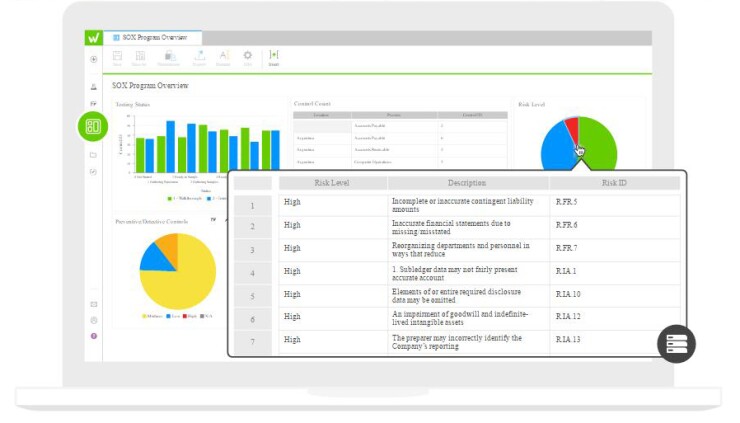The image size is (740, 423).
Task: Click the row number 1 cell in table
Action: (253, 205)
